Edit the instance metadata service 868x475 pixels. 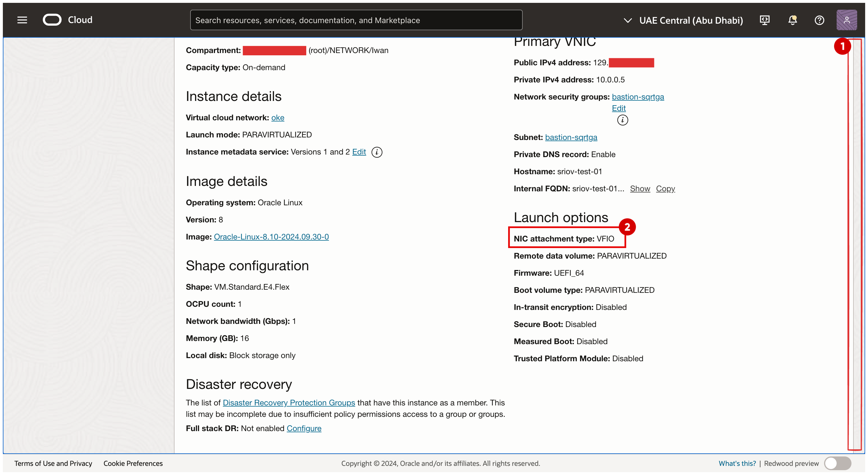[359, 152]
